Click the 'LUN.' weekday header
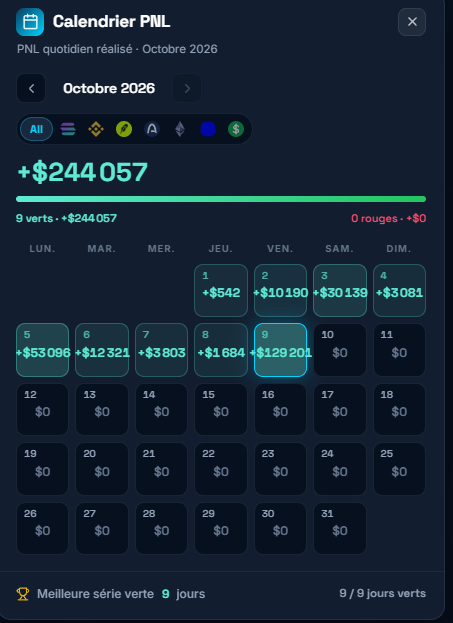 43,249
